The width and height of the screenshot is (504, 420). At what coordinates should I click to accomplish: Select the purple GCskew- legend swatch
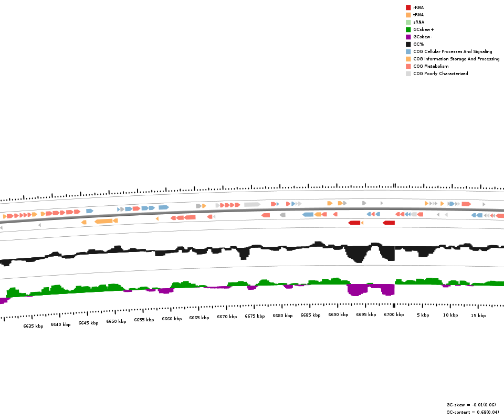coord(408,37)
